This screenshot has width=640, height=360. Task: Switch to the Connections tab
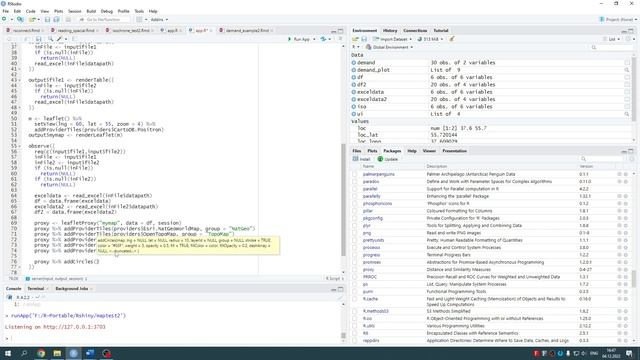[x=415, y=31]
